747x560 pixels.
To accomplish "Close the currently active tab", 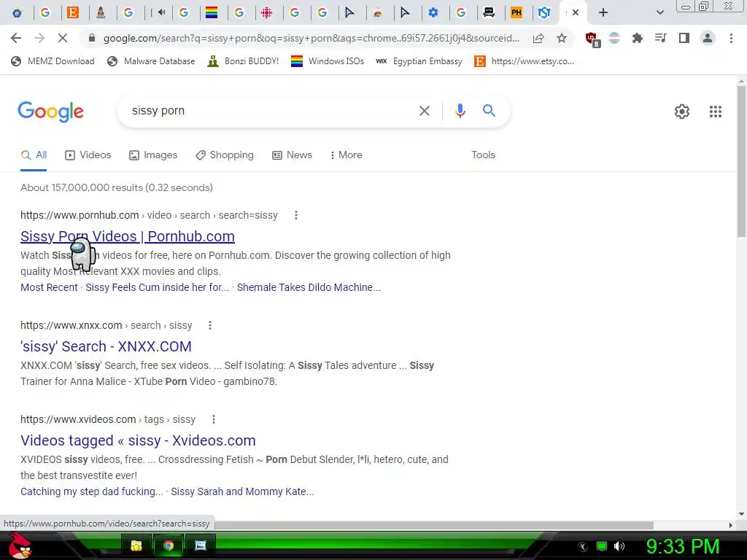I will click(576, 12).
